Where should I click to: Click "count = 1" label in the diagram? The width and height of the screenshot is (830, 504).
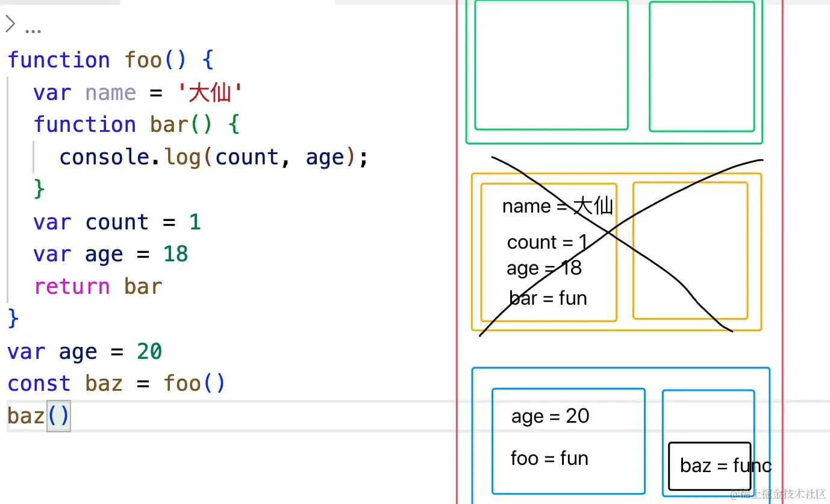pyautogui.click(x=548, y=242)
